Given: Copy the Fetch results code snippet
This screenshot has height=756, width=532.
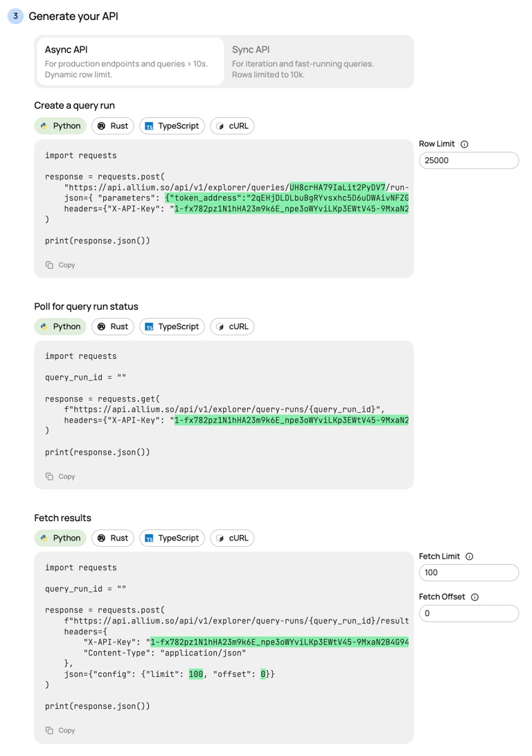Looking at the screenshot, I should tap(60, 730).
